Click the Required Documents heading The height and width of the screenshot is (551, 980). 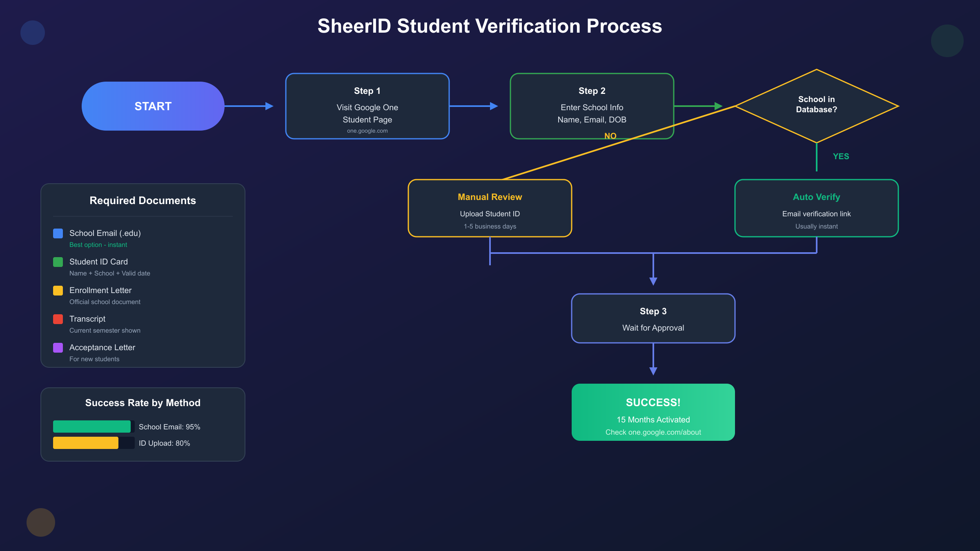pos(143,200)
